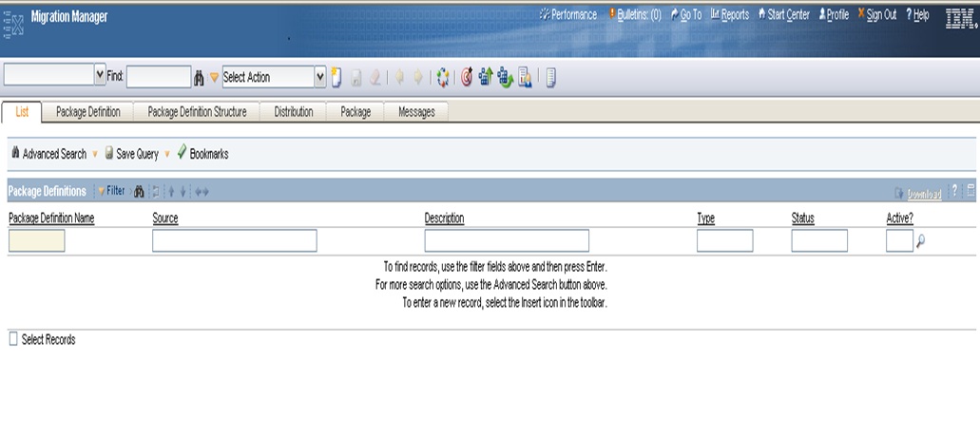
Task: Click the Clear Changes eraser icon
Action: [375, 78]
